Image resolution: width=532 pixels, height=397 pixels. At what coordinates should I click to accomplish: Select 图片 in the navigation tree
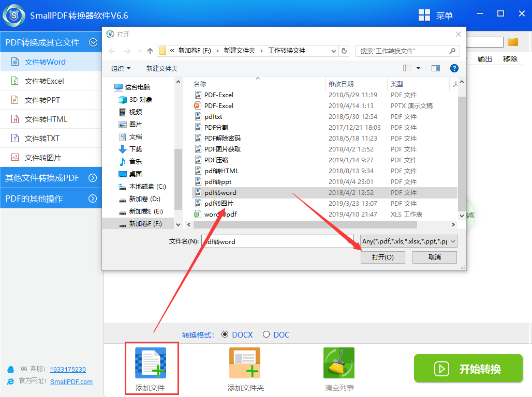click(x=130, y=125)
